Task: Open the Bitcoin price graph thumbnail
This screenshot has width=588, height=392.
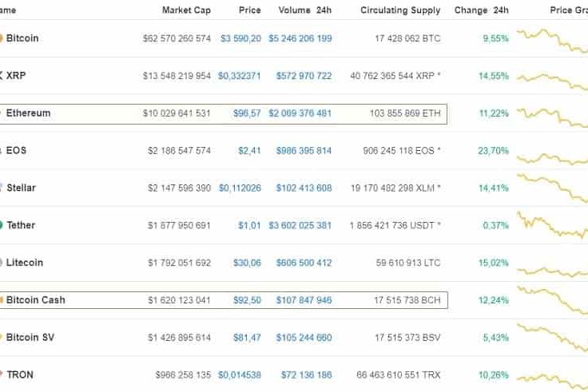Action: pos(552,38)
